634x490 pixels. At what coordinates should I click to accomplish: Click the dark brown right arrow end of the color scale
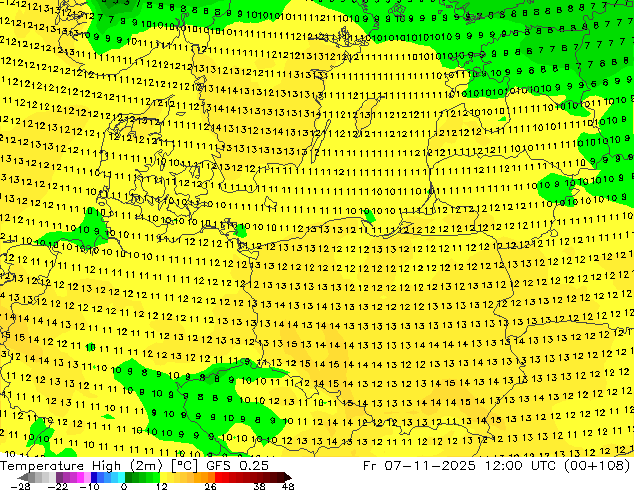287,477
